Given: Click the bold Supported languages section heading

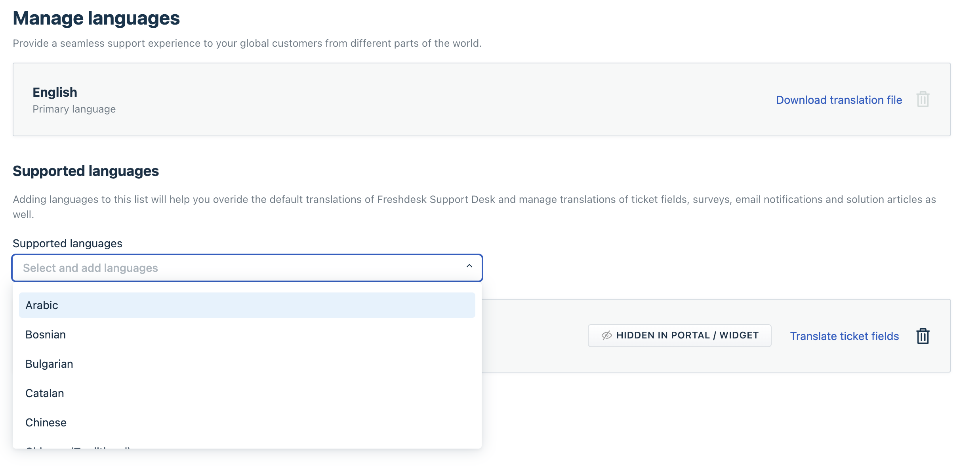Looking at the screenshot, I should pos(86,171).
